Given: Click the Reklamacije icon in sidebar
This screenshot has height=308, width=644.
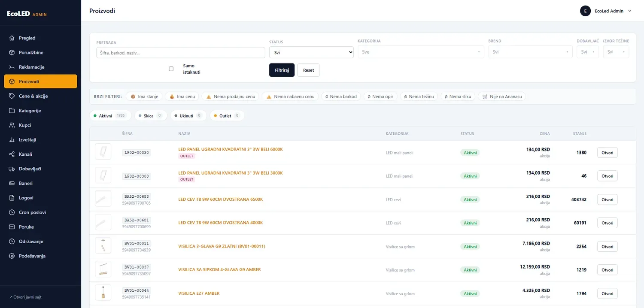Looking at the screenshot, I should [12, 67].
